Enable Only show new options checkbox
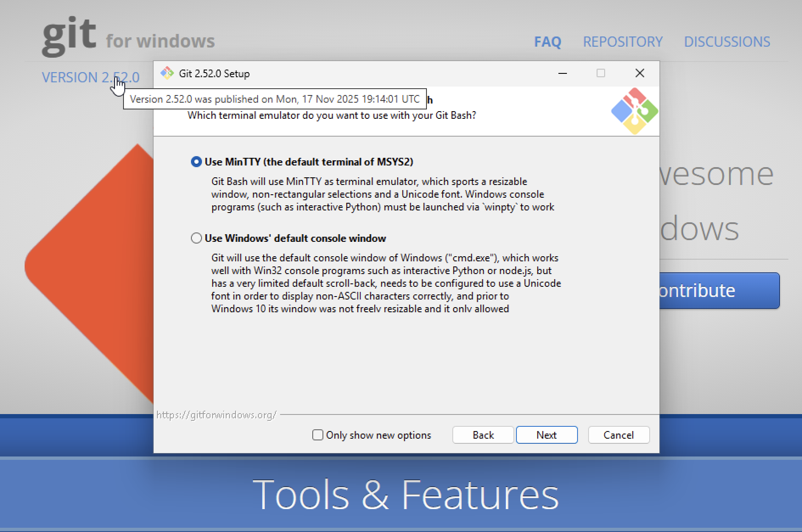The height and width of the screenshot is (532, 802). click(317, 435)
